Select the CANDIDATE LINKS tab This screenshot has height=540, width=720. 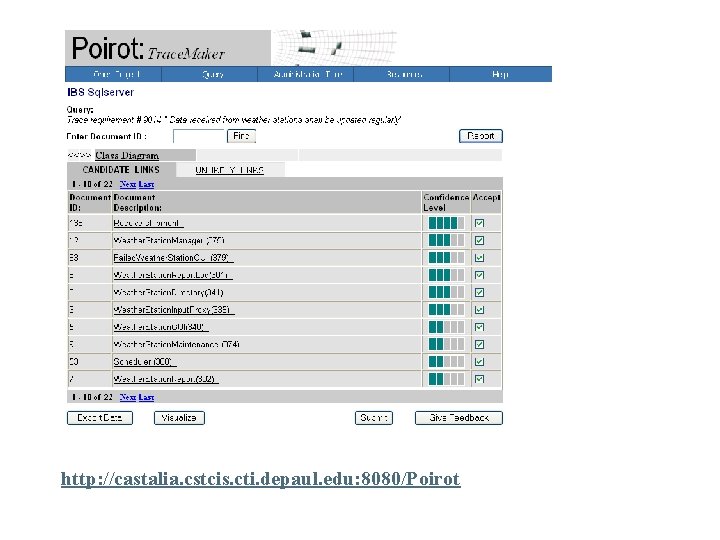click(x=121, y=170)
